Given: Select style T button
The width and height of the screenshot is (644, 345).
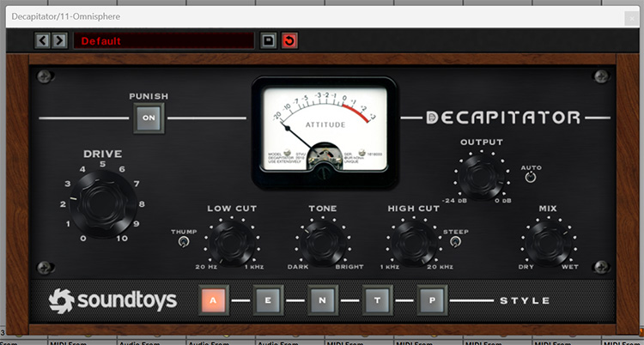Looking at the screenshot, I should (377, 300).
